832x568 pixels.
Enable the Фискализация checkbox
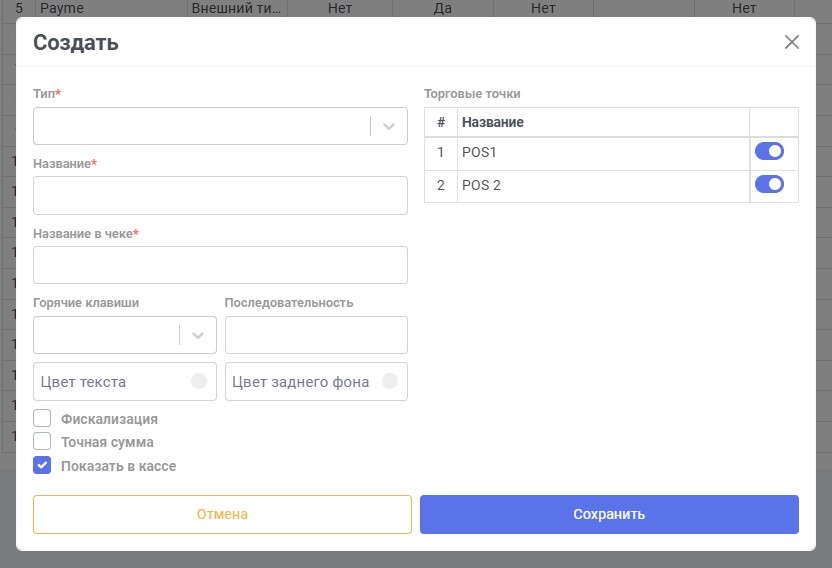[42, 418]
